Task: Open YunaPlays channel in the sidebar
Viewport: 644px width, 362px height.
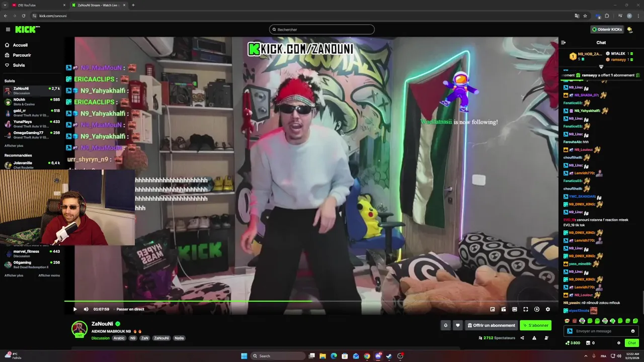Action: 32,124
